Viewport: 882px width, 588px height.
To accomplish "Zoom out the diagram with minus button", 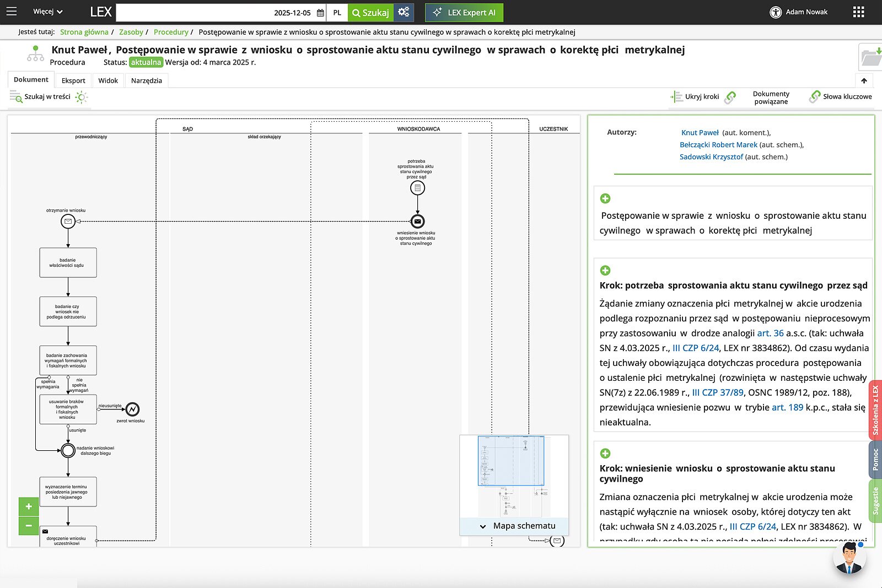I will coord(29,526).
